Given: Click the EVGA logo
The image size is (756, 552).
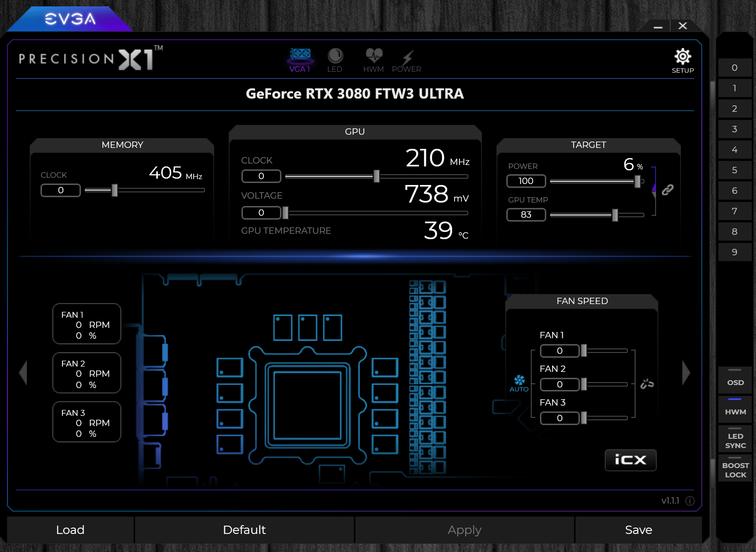Looking at the screenshot, I should pyautogui.click(x=70, y=19).
